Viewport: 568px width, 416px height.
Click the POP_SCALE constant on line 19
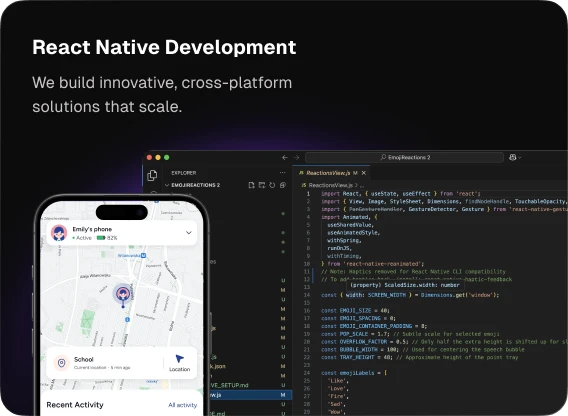(x=354, y=334)
